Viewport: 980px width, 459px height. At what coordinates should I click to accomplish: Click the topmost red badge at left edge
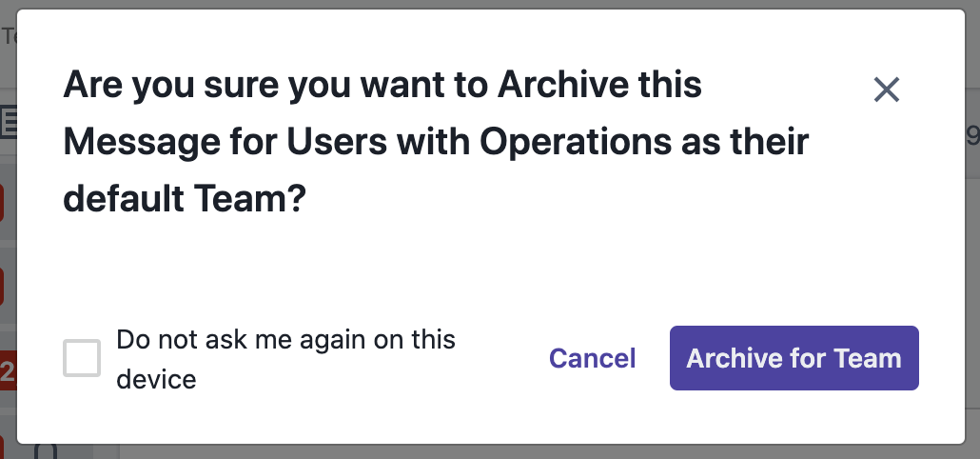[2, 202]
